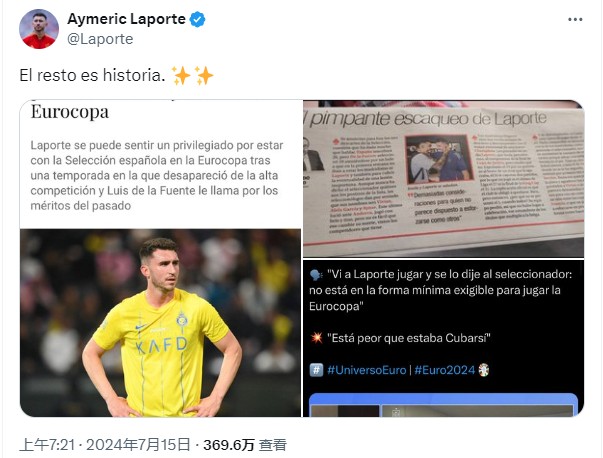
Task: Open Aymeric Laporte's profile avatar
Action: click(x=39, y=29)
